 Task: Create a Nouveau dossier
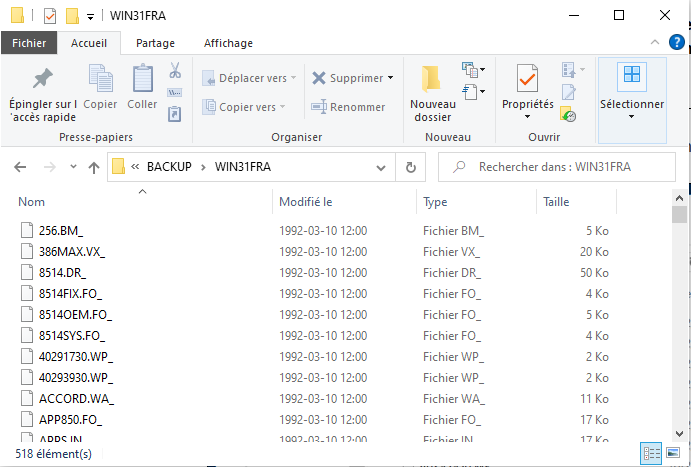433,94
